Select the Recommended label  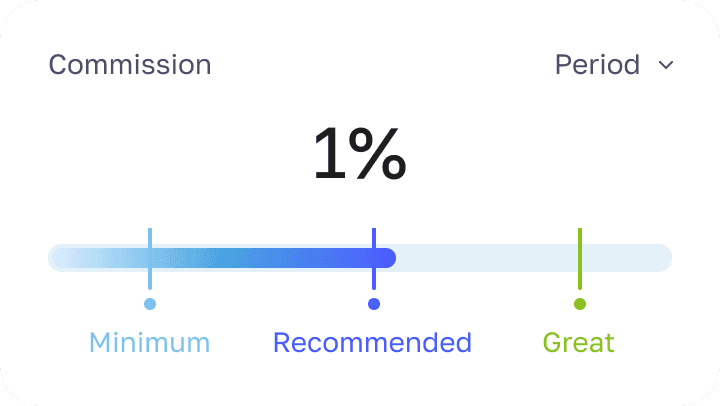[372, 343]
